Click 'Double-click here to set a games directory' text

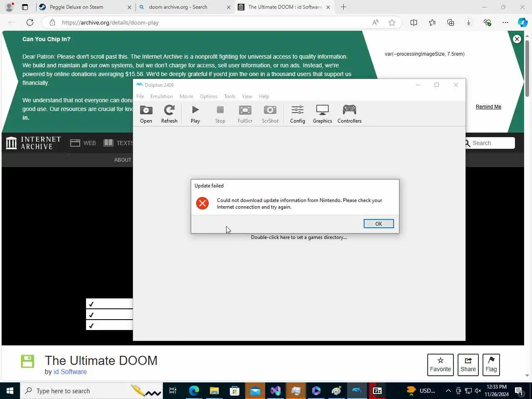click(299, 237)
